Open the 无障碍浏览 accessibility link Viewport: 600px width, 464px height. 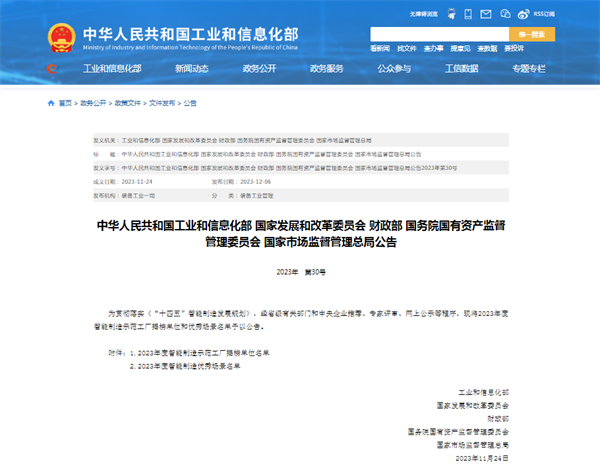tap(425, 14)
